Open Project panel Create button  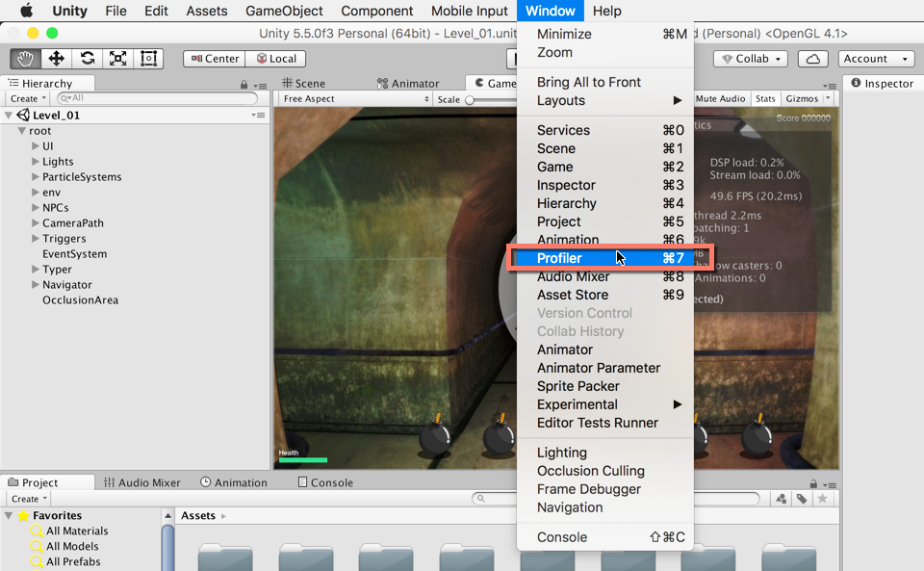[29, 499]
